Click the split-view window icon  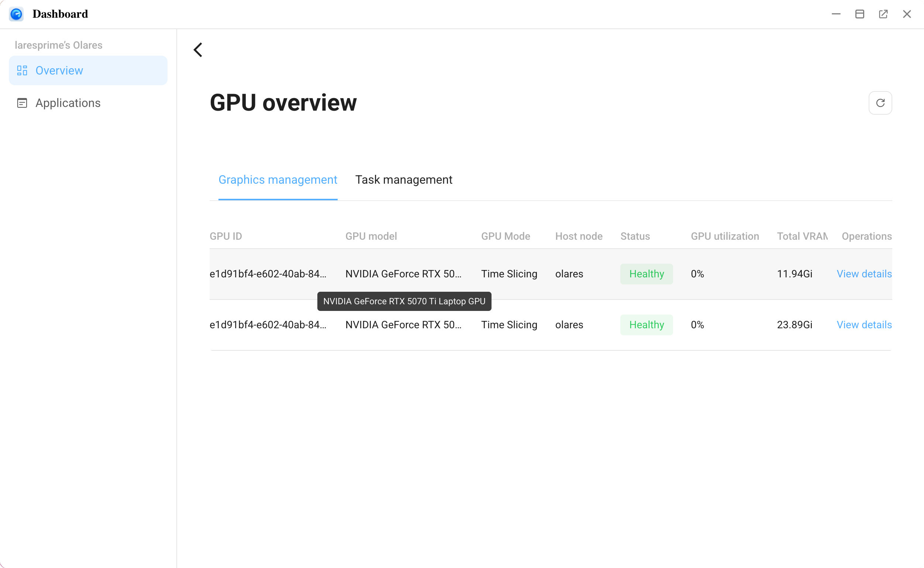point(860,14)
